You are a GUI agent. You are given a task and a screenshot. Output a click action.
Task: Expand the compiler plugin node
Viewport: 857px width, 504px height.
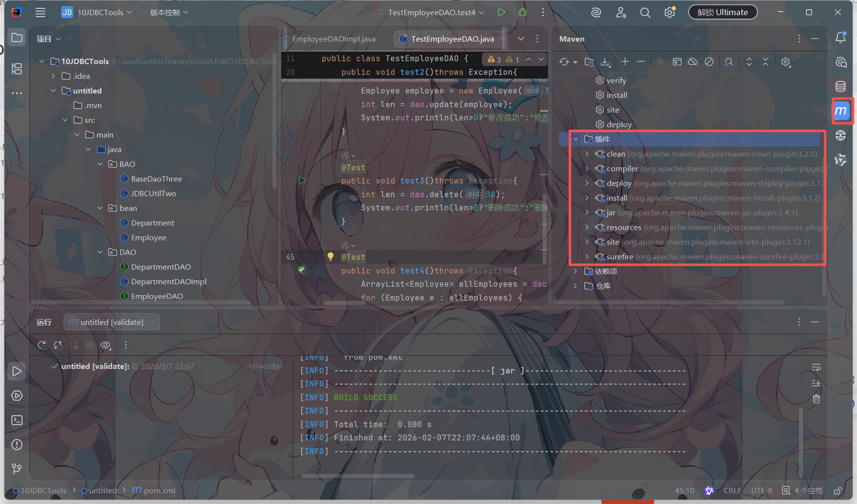click(x=587, y=169)
